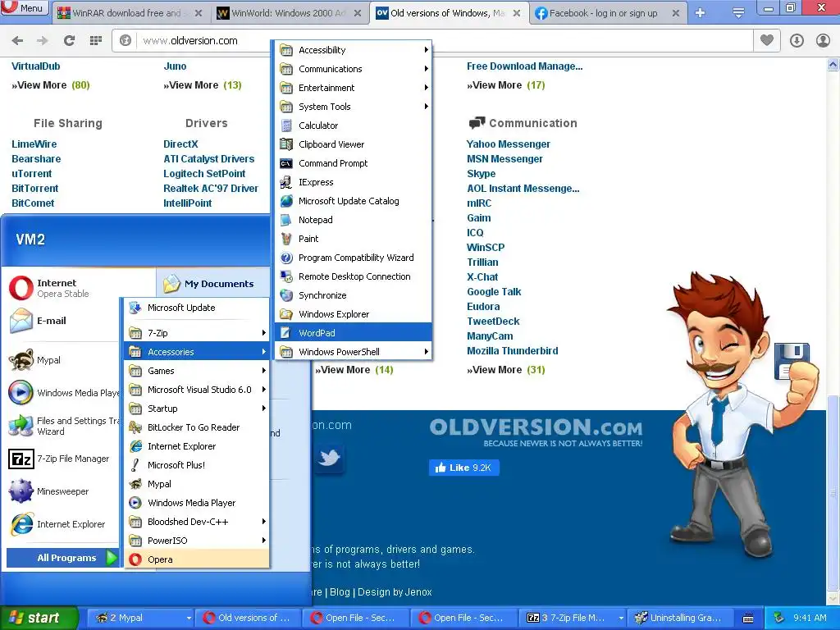The width and height of the screenshot is (840, 630).
Task: Open Notepad in Accessories menu
Action: tap(353, 220)
